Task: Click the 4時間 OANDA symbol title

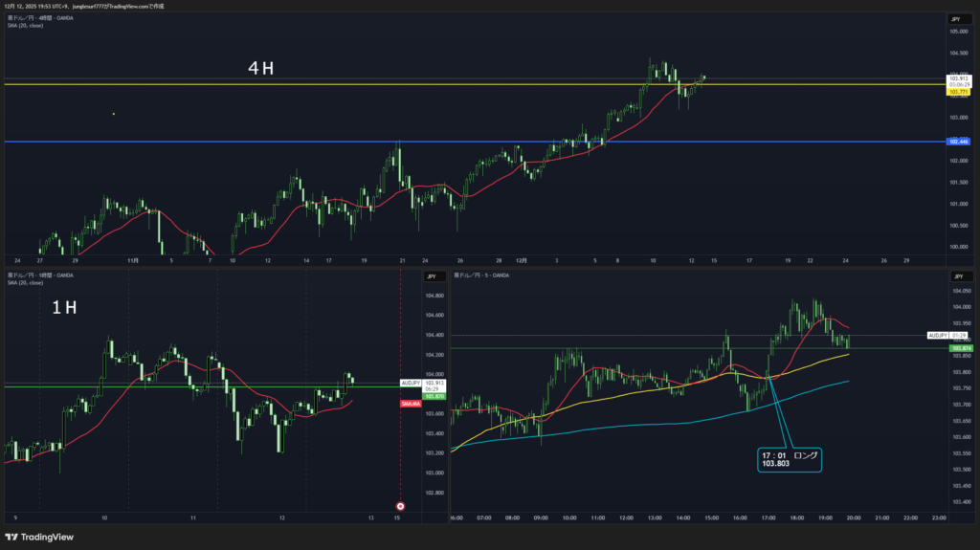Action: tap(38, 18)
